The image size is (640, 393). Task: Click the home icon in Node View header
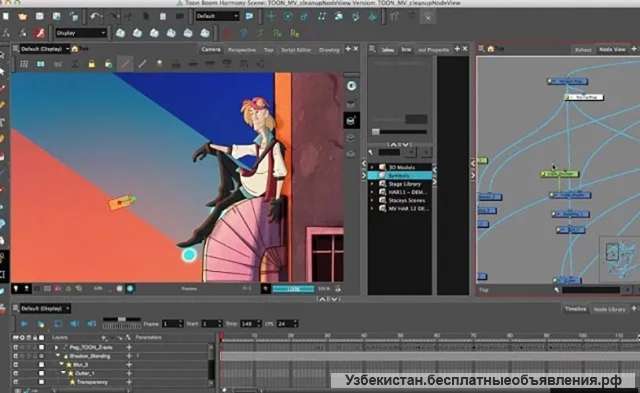click(x=491, y=49)
